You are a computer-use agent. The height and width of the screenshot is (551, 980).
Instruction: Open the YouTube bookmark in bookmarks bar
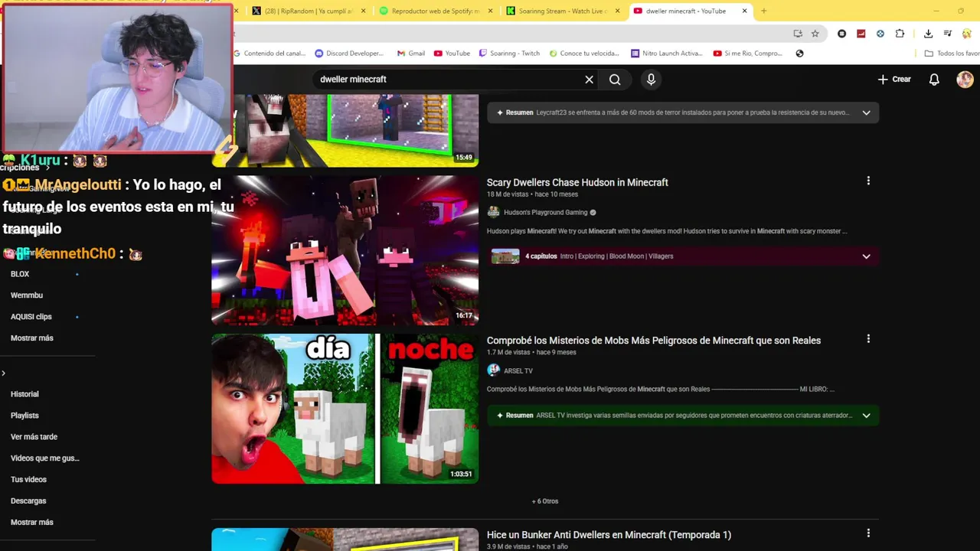[x=452, y=54]
